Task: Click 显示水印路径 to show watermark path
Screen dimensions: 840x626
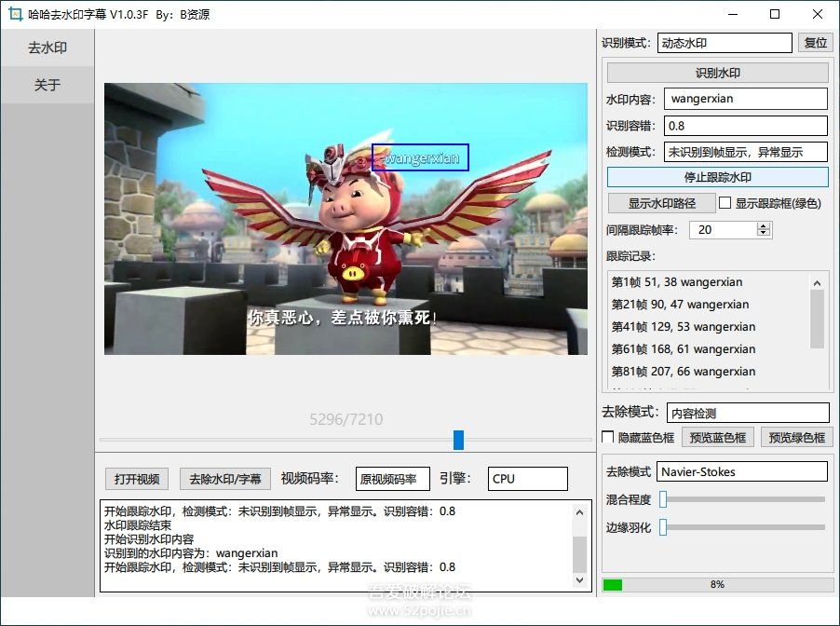Action: tap(661, 203)
